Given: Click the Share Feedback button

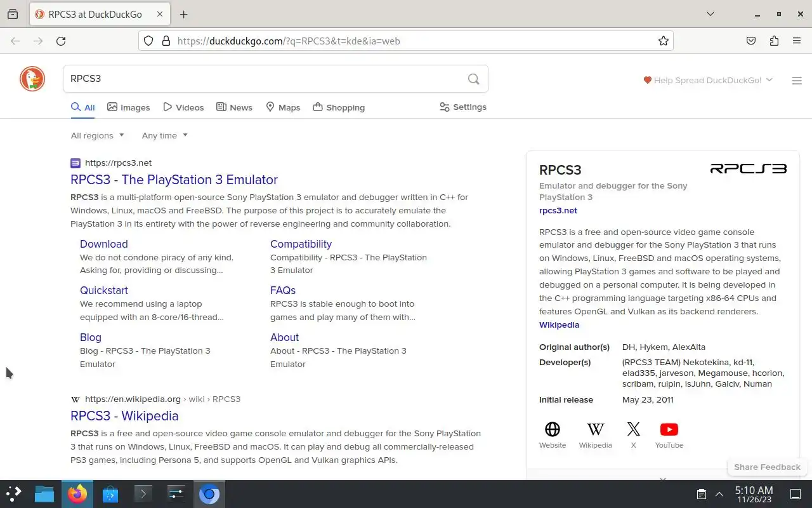Looking at the screenshot, I should pyautogui.click(x=767, y=467).
